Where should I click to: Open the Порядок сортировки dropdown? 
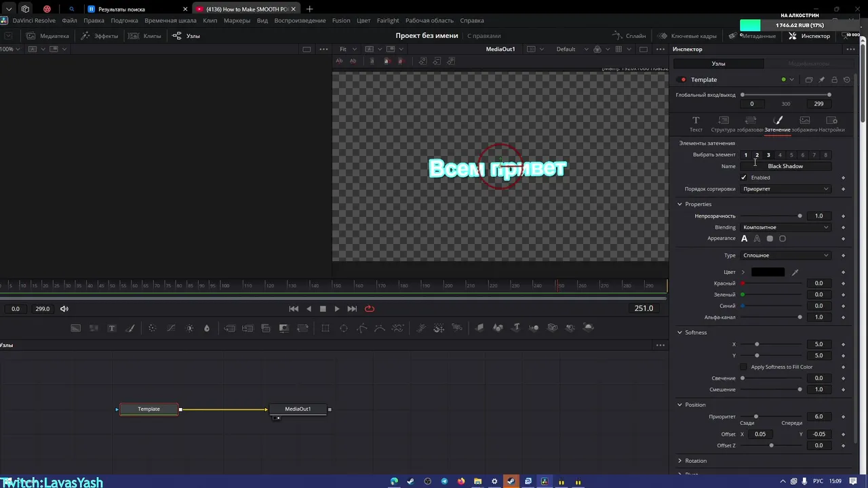click(786, 189)
